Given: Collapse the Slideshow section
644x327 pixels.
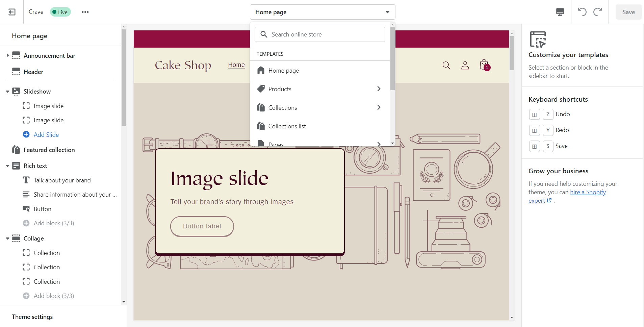Looking at the screenshot, I should (7, 92).
